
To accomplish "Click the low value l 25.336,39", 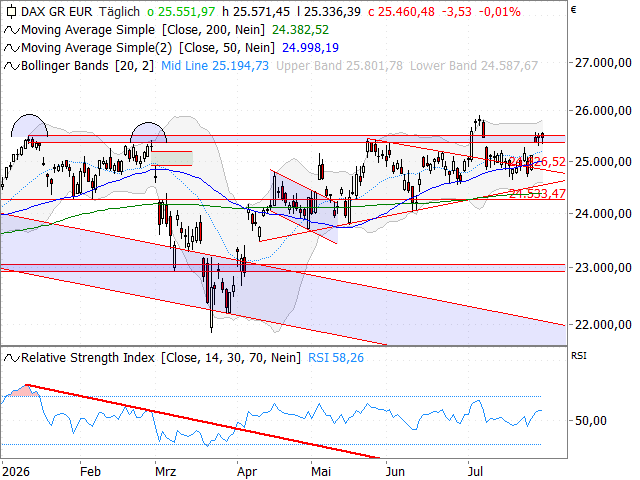I will pyautogui.click(x=329, y=12).
